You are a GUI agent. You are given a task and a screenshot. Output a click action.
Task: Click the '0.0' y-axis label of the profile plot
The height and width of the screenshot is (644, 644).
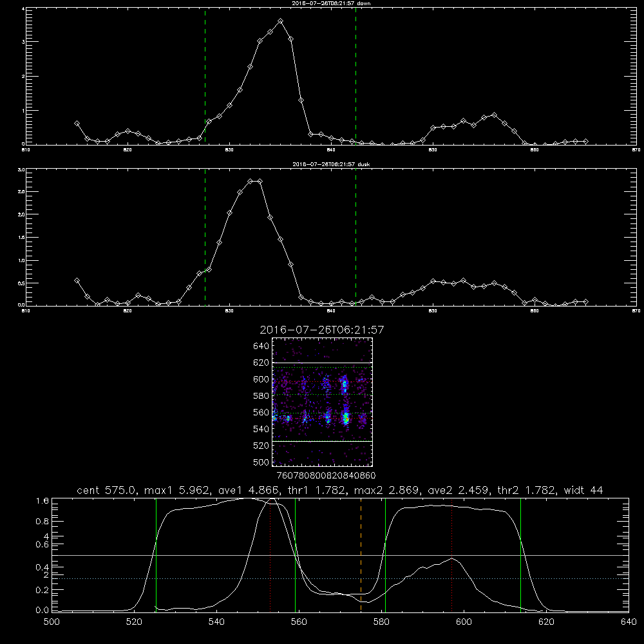[x=43, y=611]
